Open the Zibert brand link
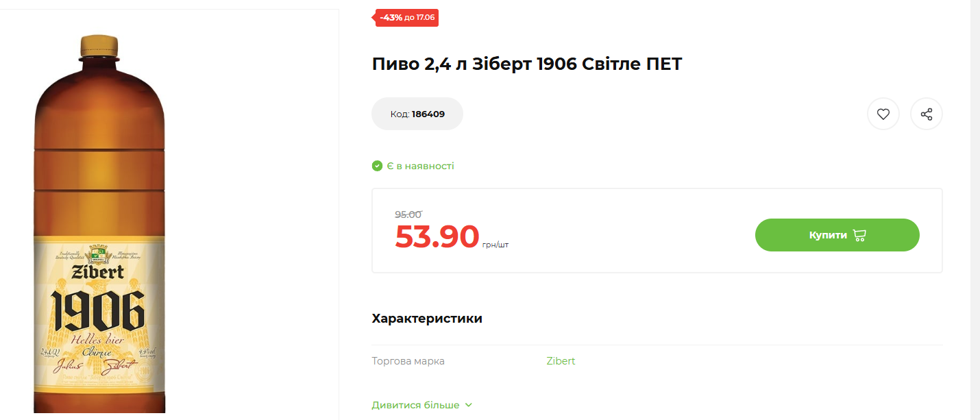 click(x=561, y=361)
